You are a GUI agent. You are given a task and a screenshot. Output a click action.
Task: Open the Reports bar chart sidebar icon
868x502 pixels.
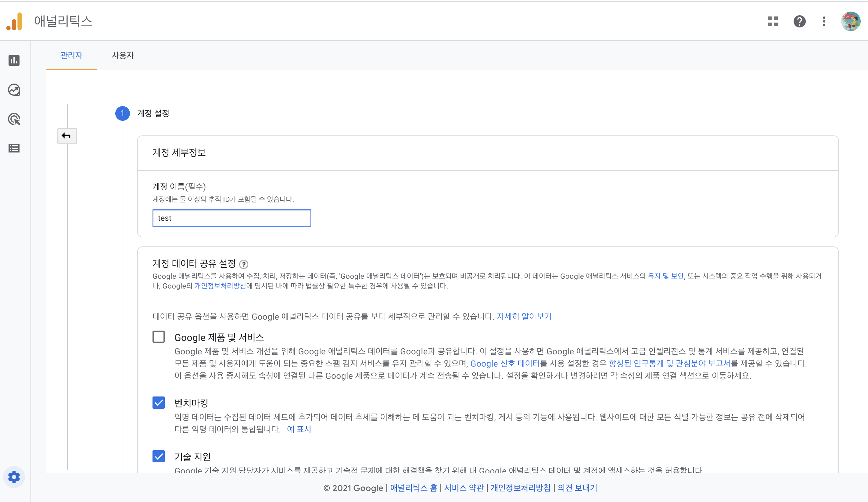14,60
